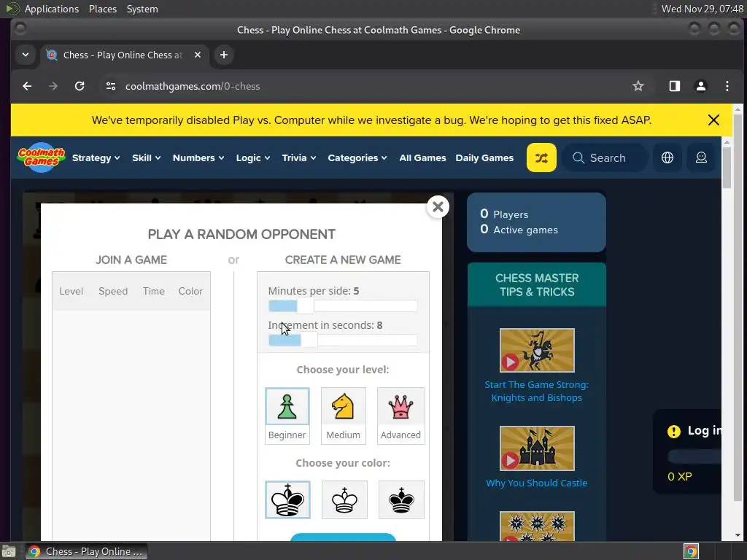Open Daily Games page

point(484,158)
